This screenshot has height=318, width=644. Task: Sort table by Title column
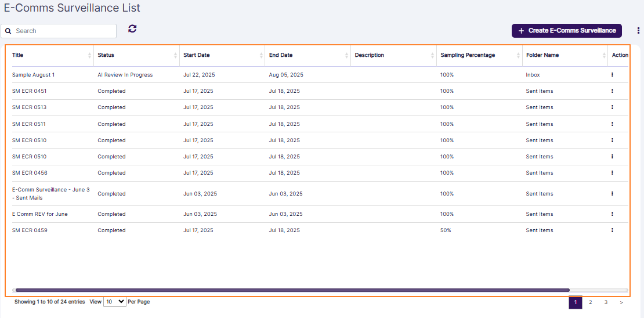90,56
